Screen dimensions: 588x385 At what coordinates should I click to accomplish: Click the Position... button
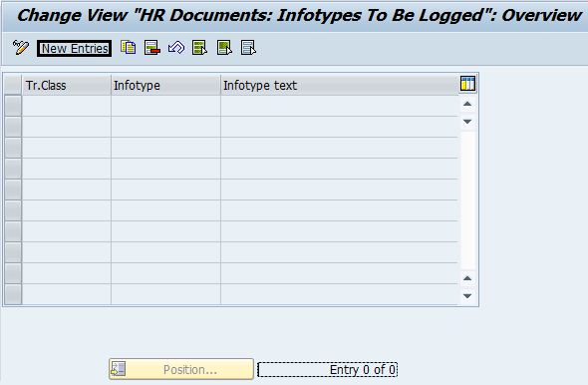tap(181, 369)
